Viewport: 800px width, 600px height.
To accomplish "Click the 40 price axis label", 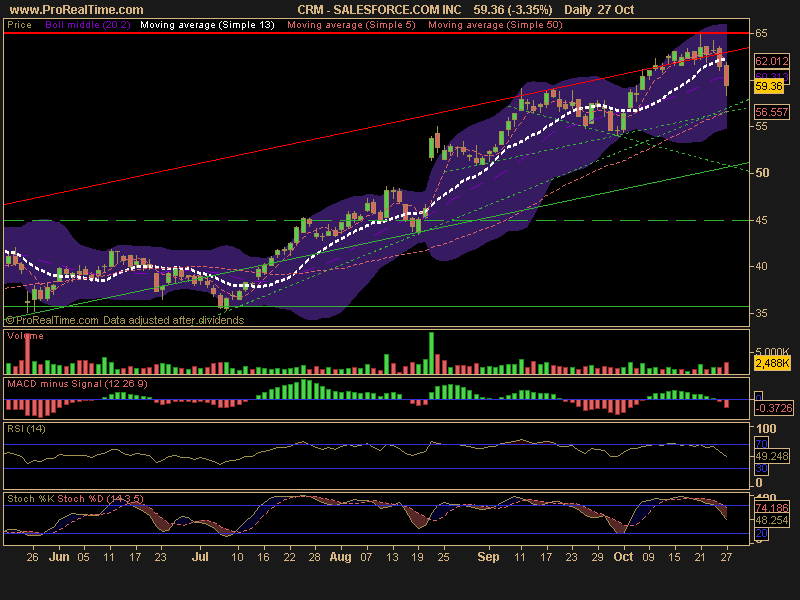I will 761,266.
